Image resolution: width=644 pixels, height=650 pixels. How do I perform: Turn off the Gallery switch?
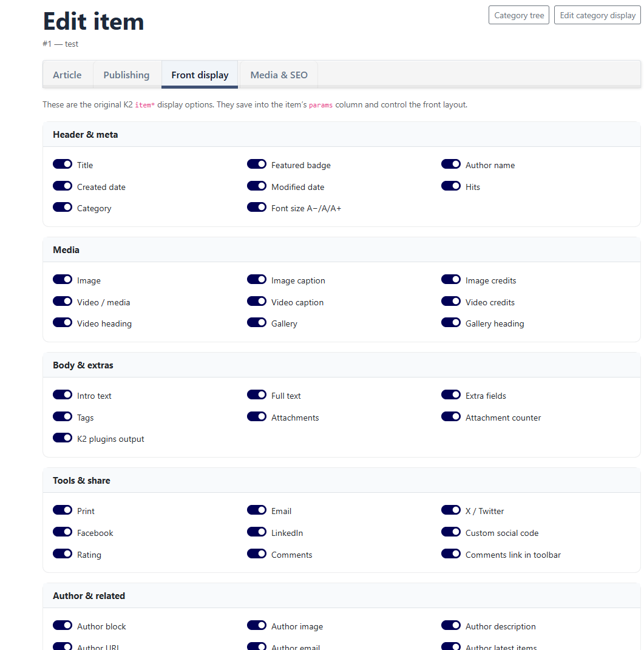coord(257,322)
